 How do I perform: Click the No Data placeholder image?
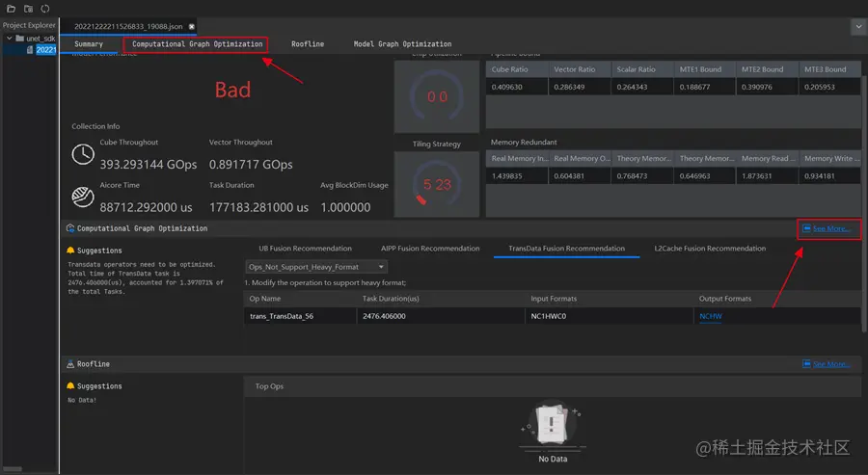[x=552, y=425]
